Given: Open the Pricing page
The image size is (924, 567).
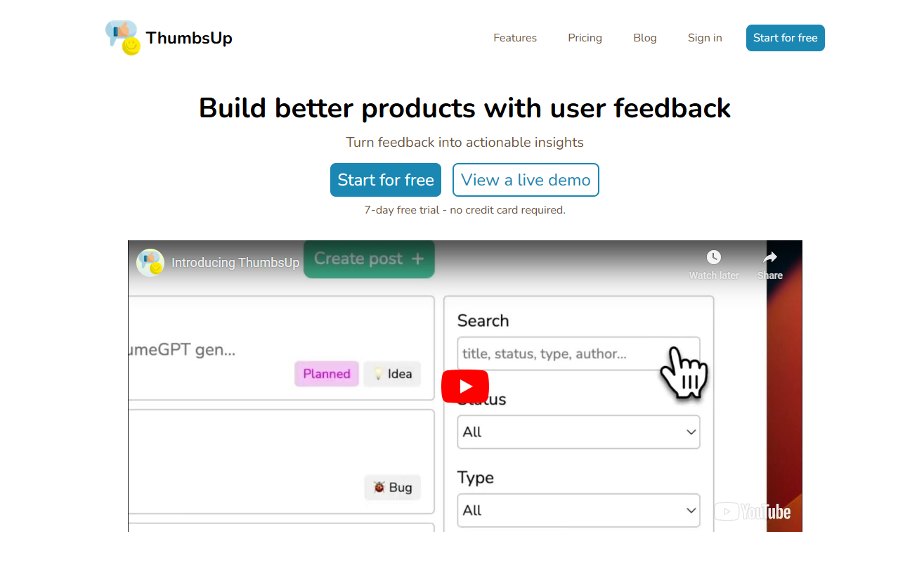Looking at the screenshot, I should [x=585, y=38].
